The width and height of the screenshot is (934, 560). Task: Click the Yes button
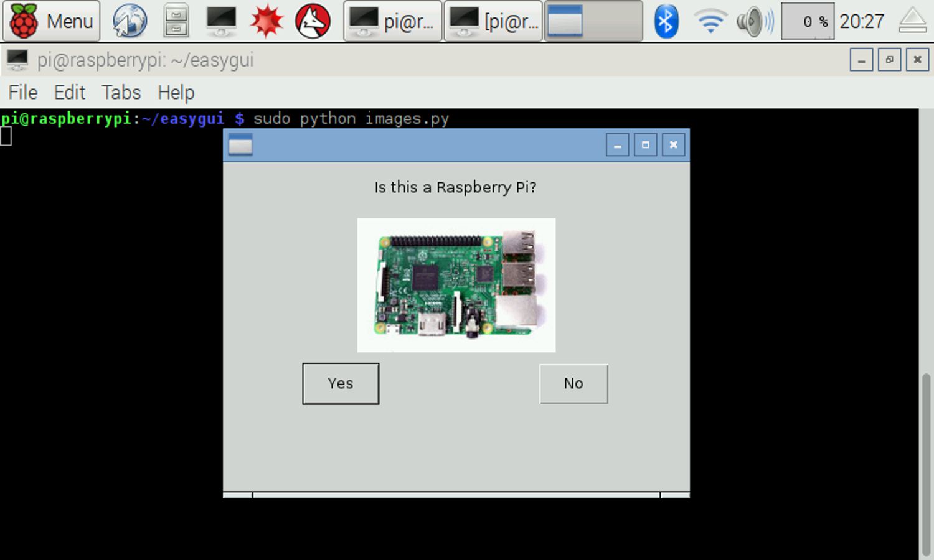click(x=341, y=384)
